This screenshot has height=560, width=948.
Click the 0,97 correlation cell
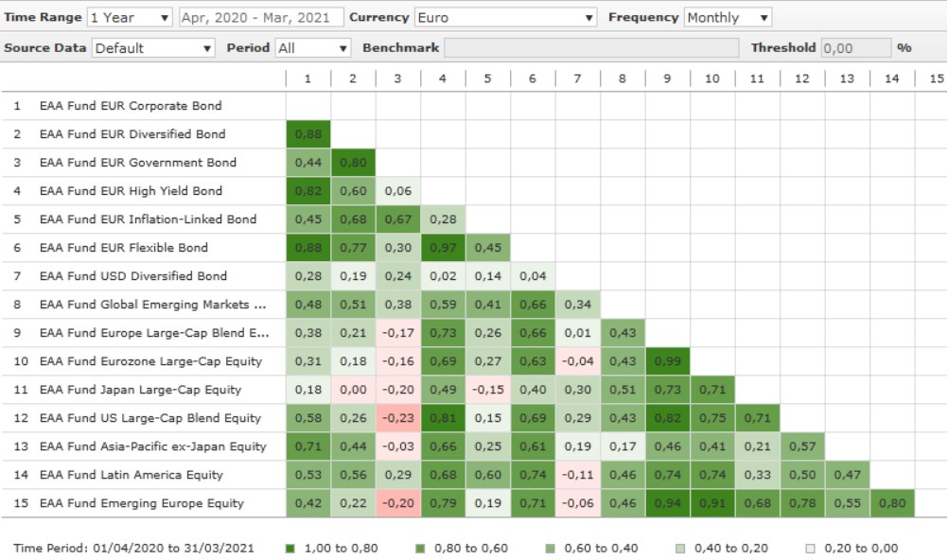(443, 248)
